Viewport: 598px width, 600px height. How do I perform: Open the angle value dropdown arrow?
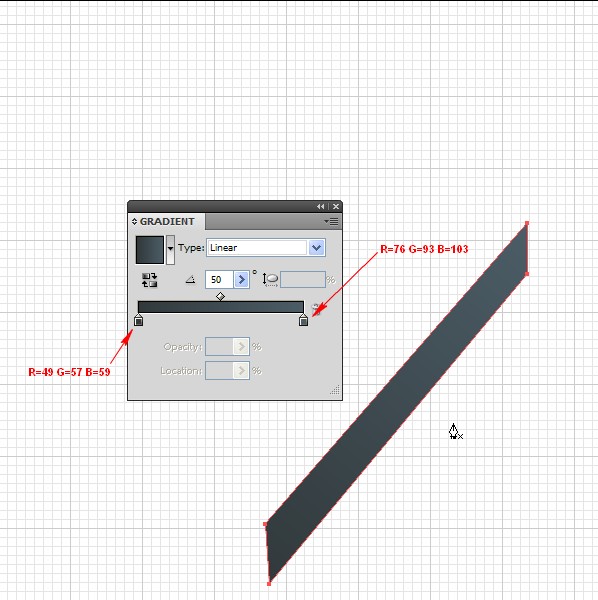point(241,279)
